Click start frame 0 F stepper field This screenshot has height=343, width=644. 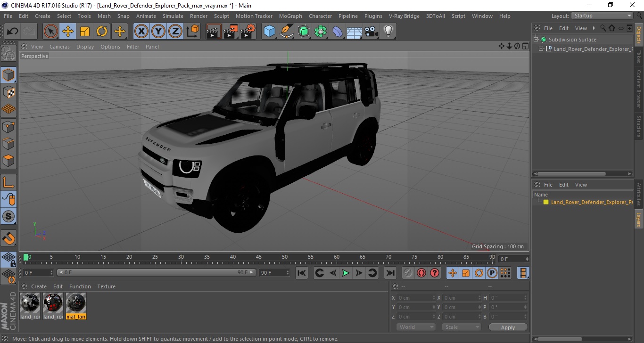point(38,273)
